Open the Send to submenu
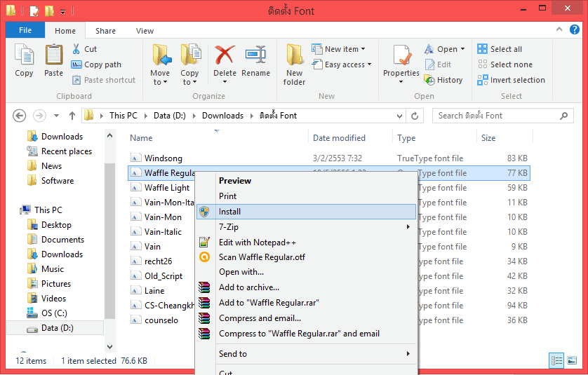 [x=306, y=354]
